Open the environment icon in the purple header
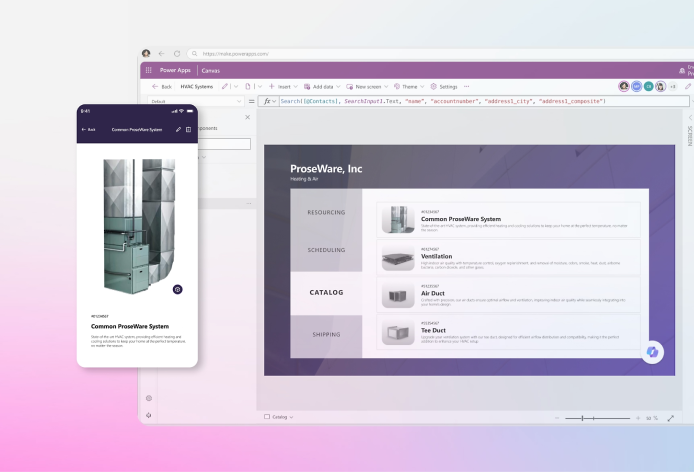Screen dimensions: 694x472 tap(682, 70)
